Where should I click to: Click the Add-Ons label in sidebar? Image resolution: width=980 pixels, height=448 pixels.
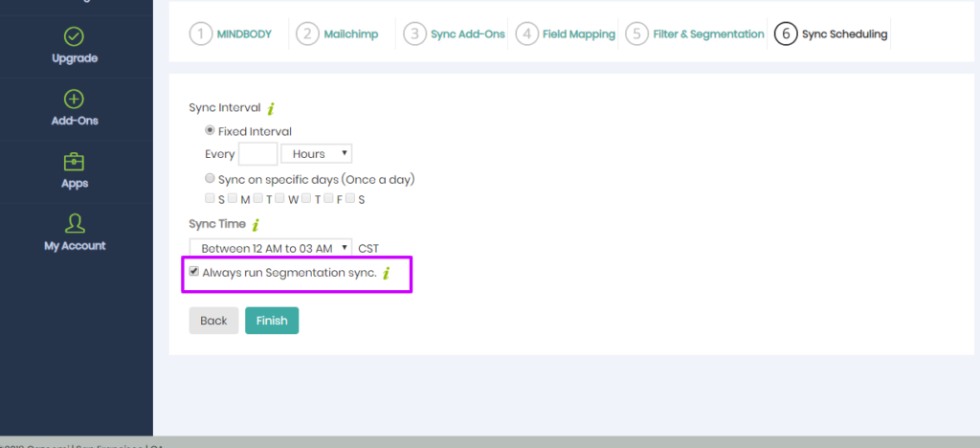tap(75, 121)
